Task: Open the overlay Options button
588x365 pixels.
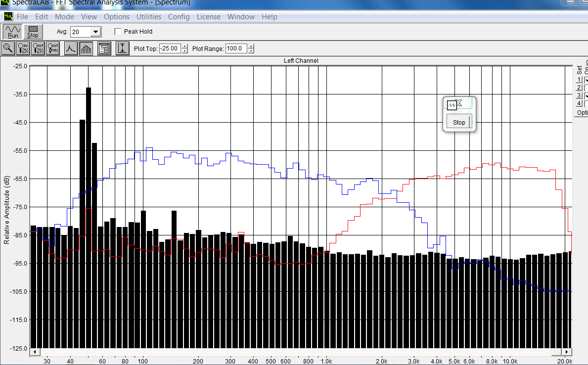Action: (x=582, y=113)
